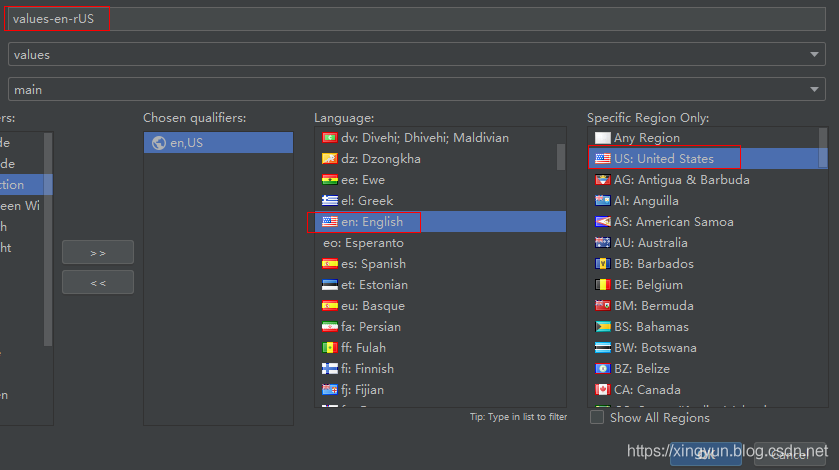Click the Australia flag icon
The image size is (839, 470).
point(602,243)
